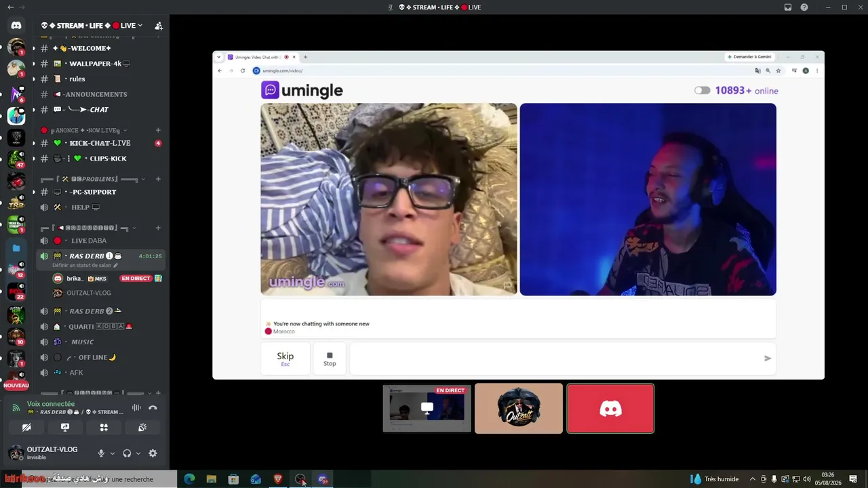Join the HELP voice channel
This screenshot has height=488, width=868.
(x=101, y=207)
